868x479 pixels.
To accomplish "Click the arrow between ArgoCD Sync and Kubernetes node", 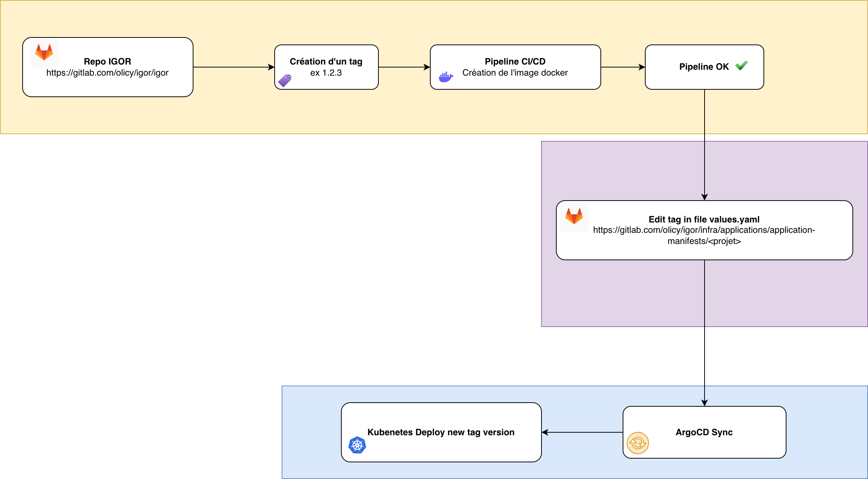I will point(582,432).
